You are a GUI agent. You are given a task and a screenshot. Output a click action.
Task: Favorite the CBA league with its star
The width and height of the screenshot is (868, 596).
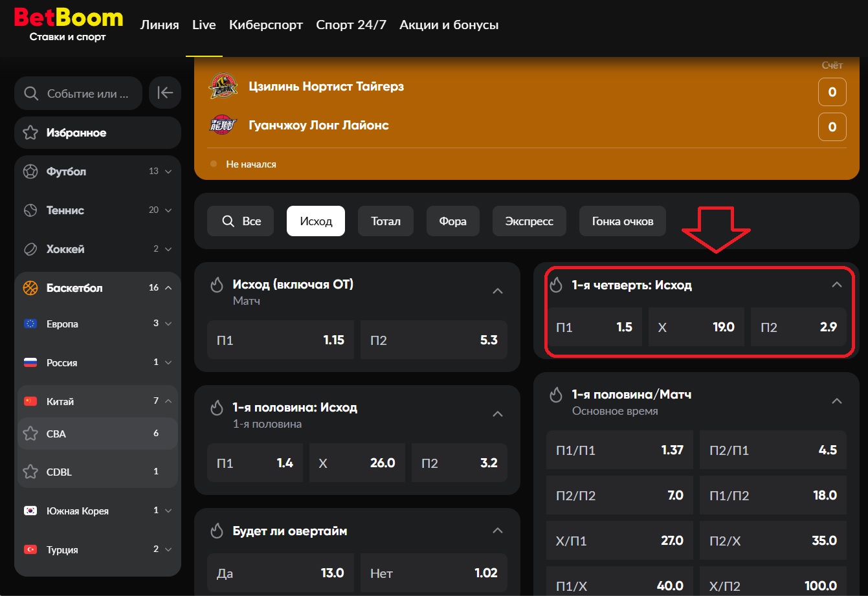[30, 434]
